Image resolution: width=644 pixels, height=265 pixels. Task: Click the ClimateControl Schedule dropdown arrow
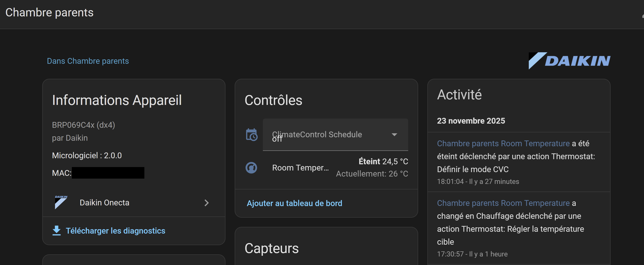pyautogui.click(x=394, y=135)
